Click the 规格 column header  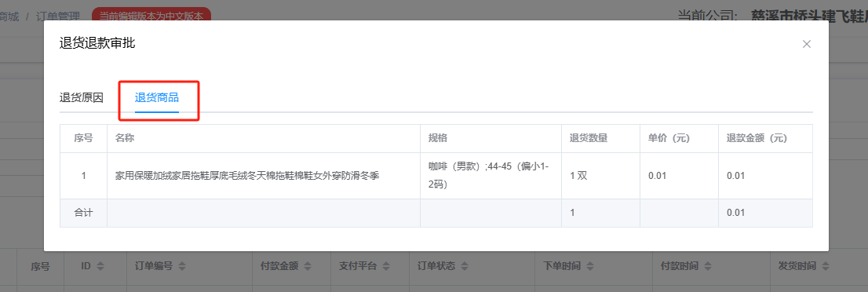[x=437, y=138]
